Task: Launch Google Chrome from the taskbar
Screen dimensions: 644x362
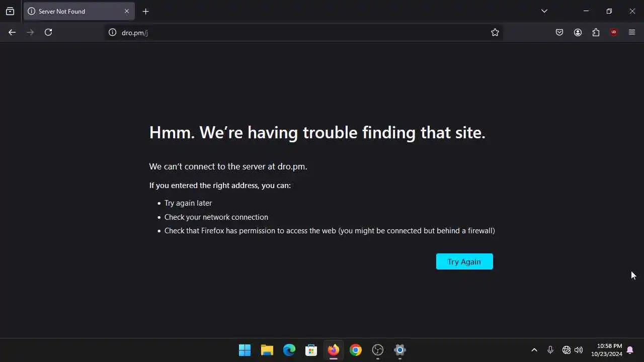Action: click(x=356, y=350)
